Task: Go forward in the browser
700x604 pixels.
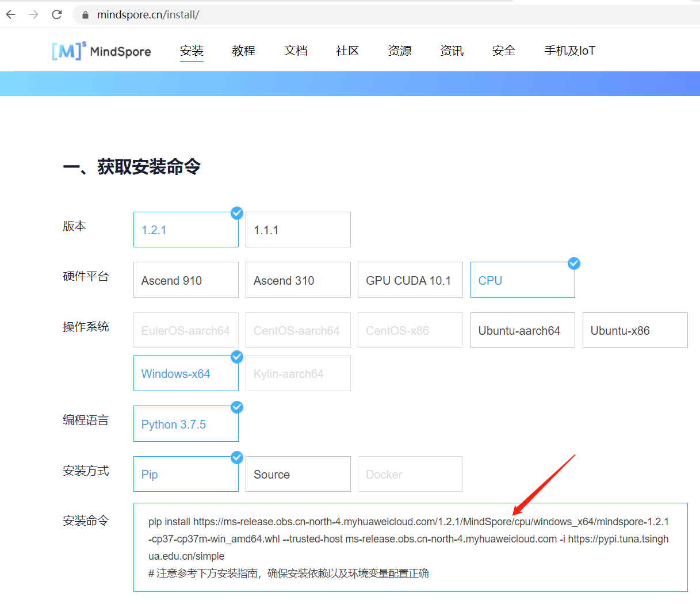Action: [34, 14]
